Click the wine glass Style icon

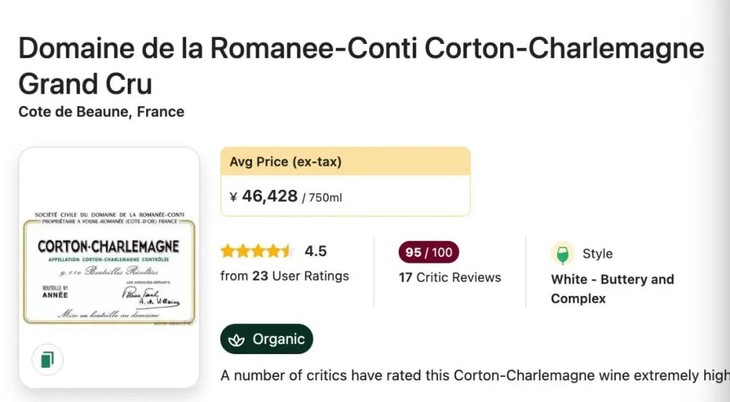[x=563, y=253]
